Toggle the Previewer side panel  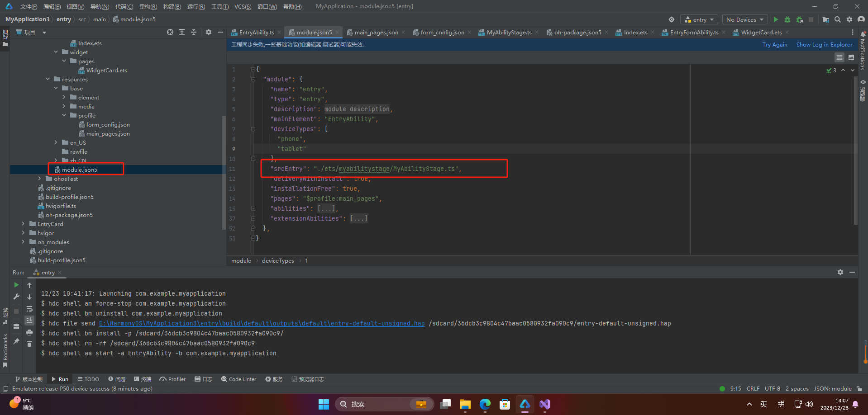tap(863, 90)
